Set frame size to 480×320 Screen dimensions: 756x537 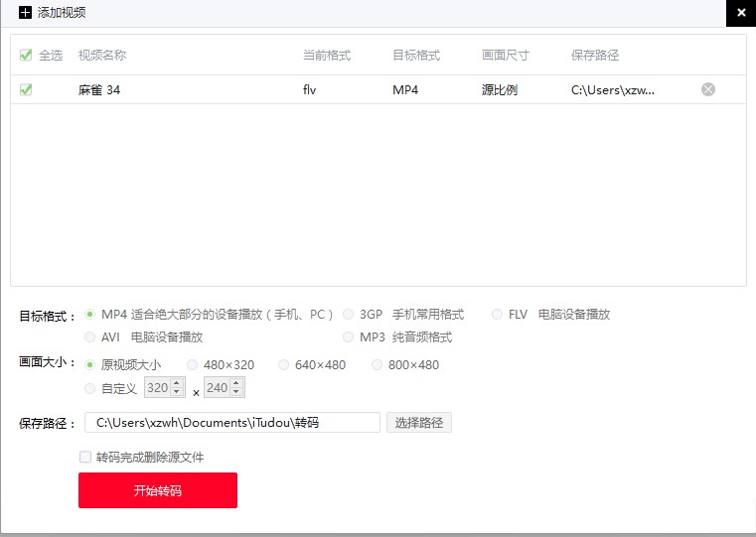(192, 365)
